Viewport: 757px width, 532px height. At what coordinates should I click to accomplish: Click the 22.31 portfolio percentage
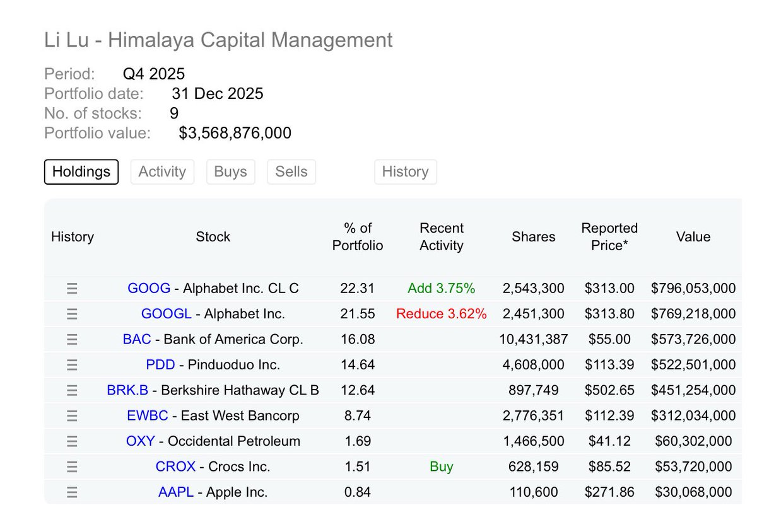point(358,289)
